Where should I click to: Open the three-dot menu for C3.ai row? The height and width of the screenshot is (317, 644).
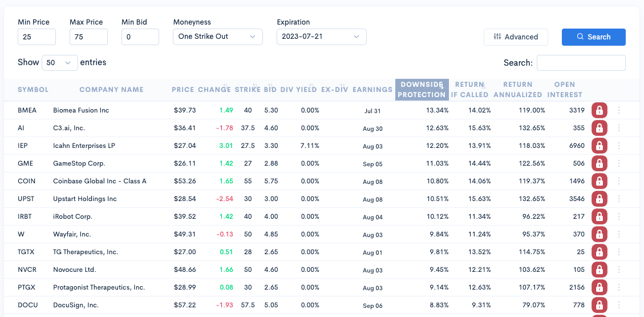point(619,129)
